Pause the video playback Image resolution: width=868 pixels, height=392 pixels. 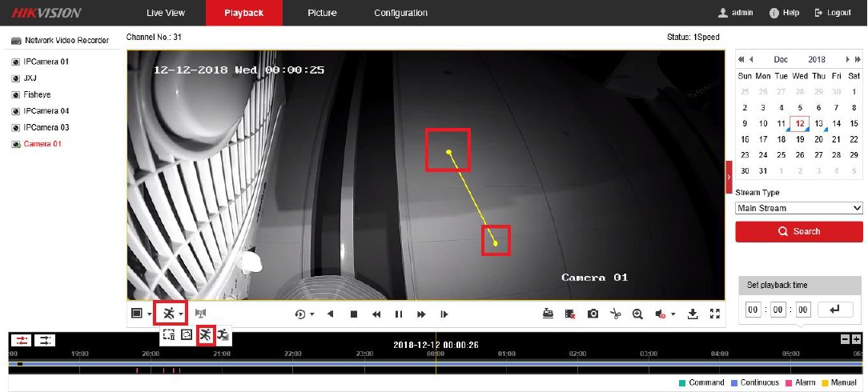[398, 314]
